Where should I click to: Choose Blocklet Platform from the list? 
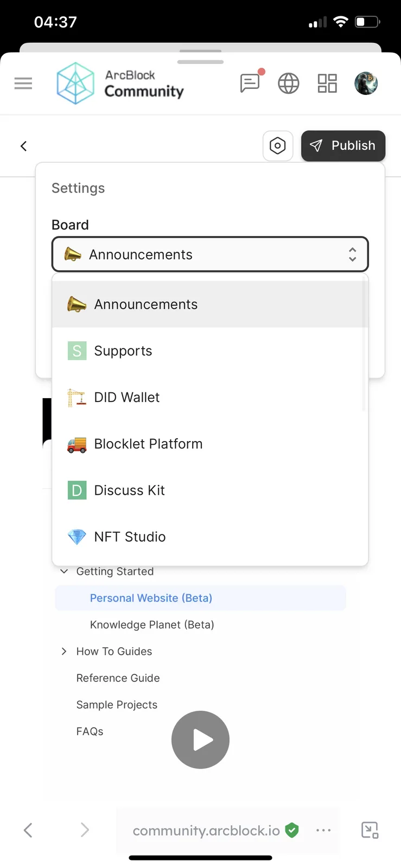pyautogui.click(x=210, y=444)
